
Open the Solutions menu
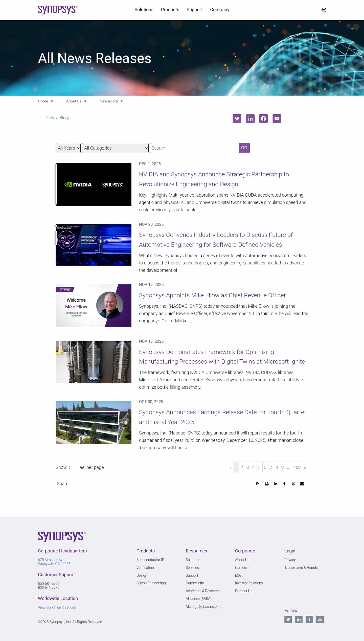point(144,10)
